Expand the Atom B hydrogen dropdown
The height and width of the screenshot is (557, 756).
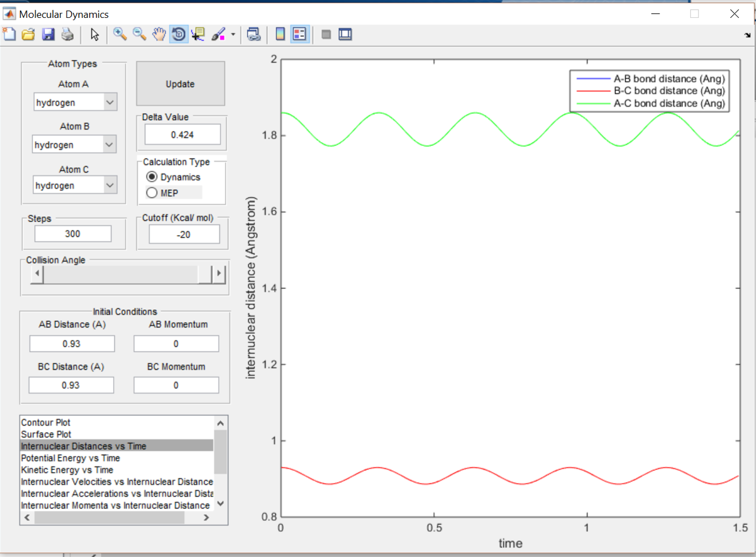click(x=109, y=145)
